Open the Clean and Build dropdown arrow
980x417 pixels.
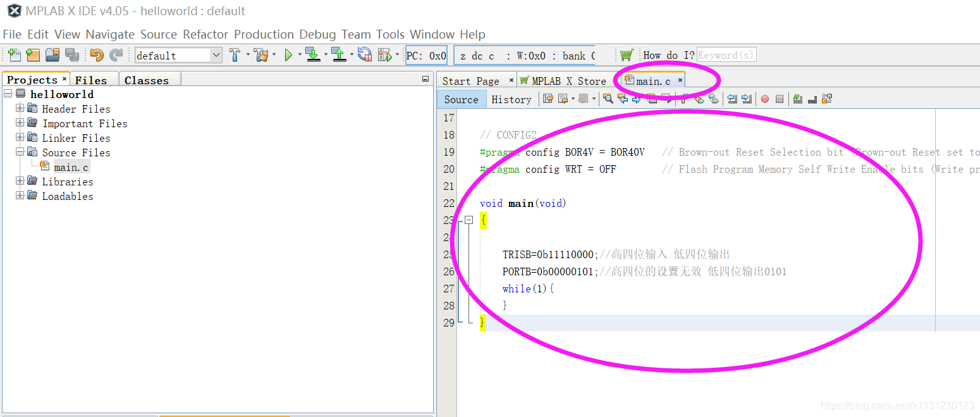(274, 55)
